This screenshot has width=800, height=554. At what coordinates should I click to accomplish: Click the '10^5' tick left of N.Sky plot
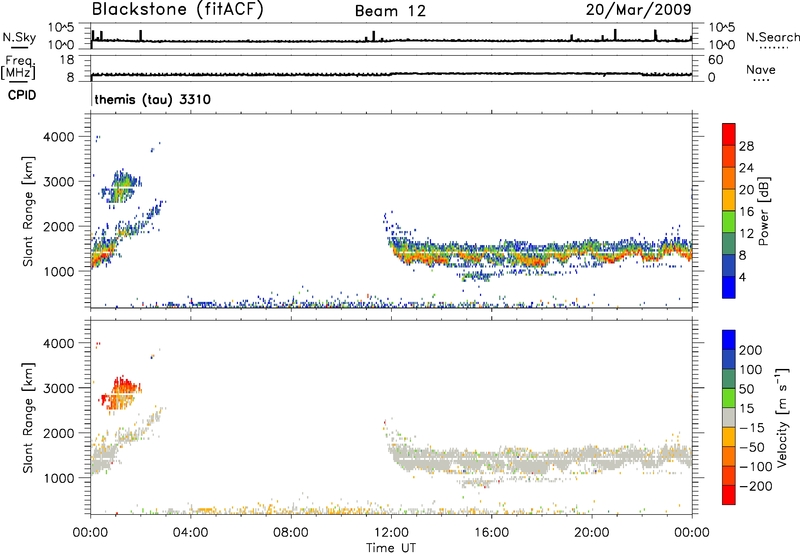pyautogui.click(x=61, y=28)
